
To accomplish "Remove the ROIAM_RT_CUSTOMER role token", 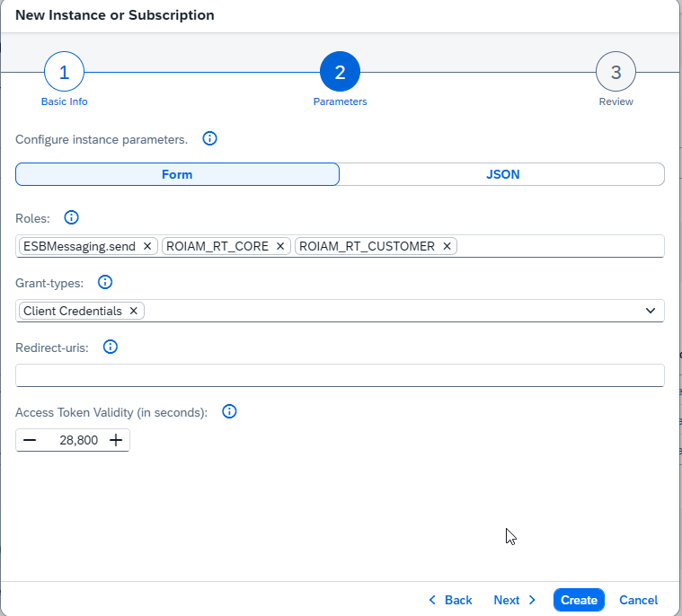I will click(x=447, y=246).
